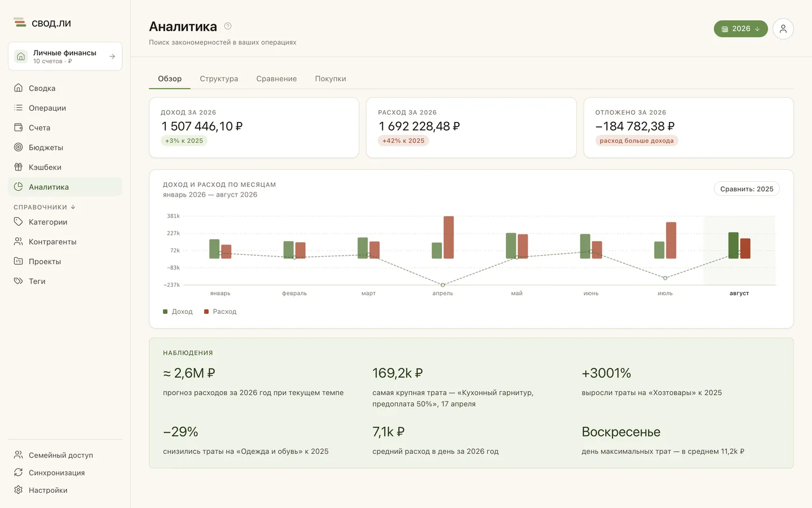
Task: Click the расход больше дохода badge
Action: point(637,141)
